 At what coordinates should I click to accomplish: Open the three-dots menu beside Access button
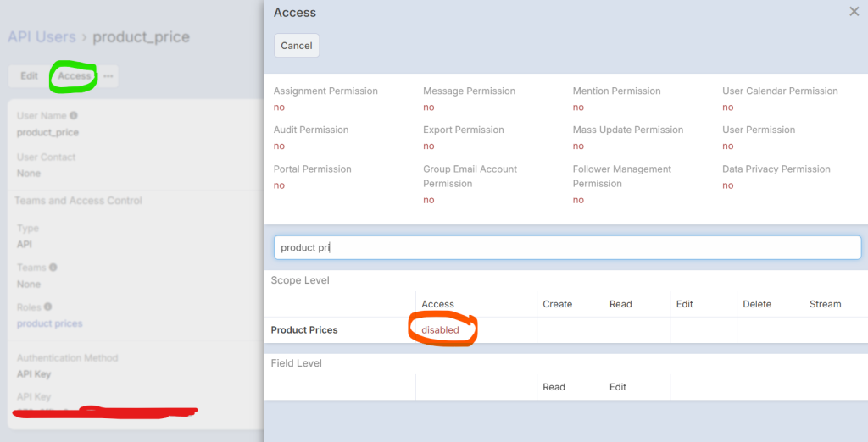[x=108, y=76]
